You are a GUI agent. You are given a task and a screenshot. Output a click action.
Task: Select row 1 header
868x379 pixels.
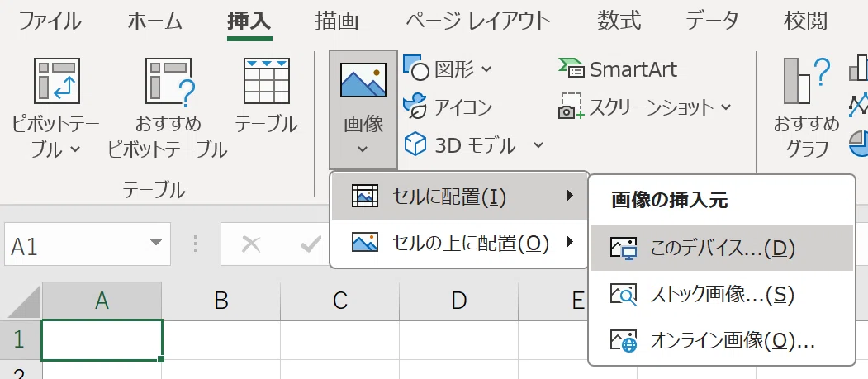20,339
